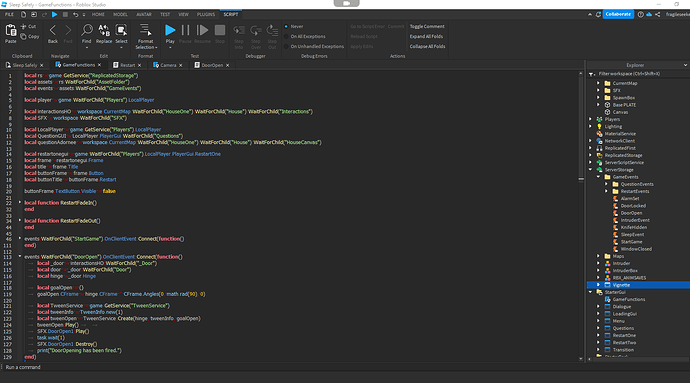This screenshot has width=690, height=383.
Task: Select the AlarmSet event in Explorer
Action: [x=630, y=199]
